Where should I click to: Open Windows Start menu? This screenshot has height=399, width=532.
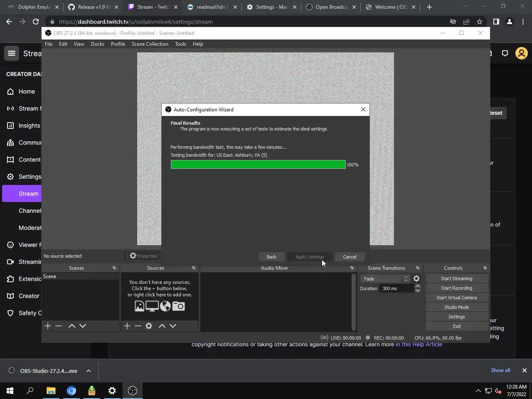[10, 391]
